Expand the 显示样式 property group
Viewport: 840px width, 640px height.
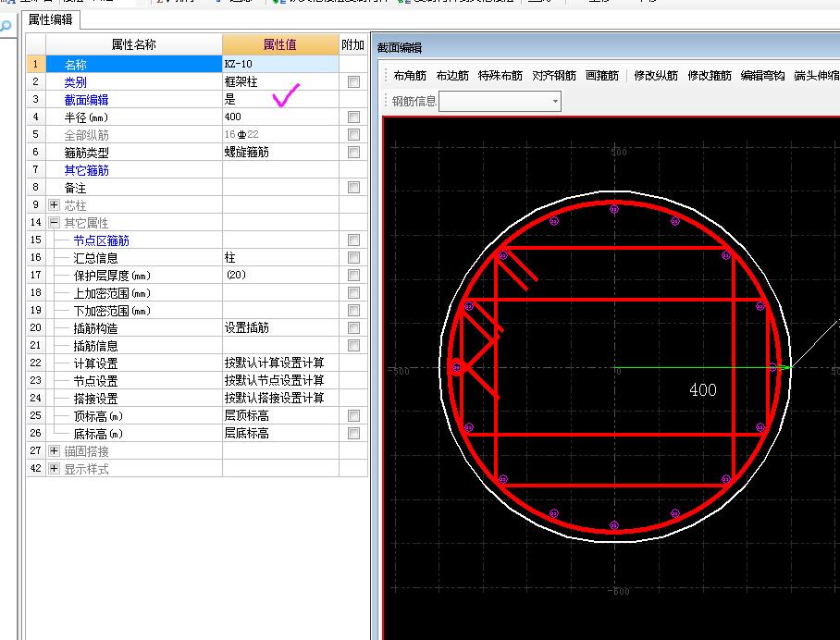tap(54, 469)
